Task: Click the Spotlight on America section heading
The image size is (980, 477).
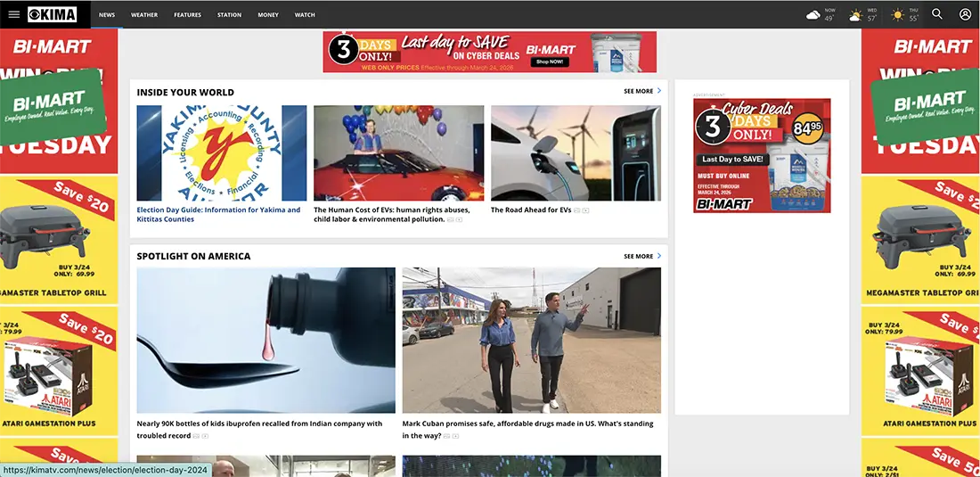Action: point(193,256)
